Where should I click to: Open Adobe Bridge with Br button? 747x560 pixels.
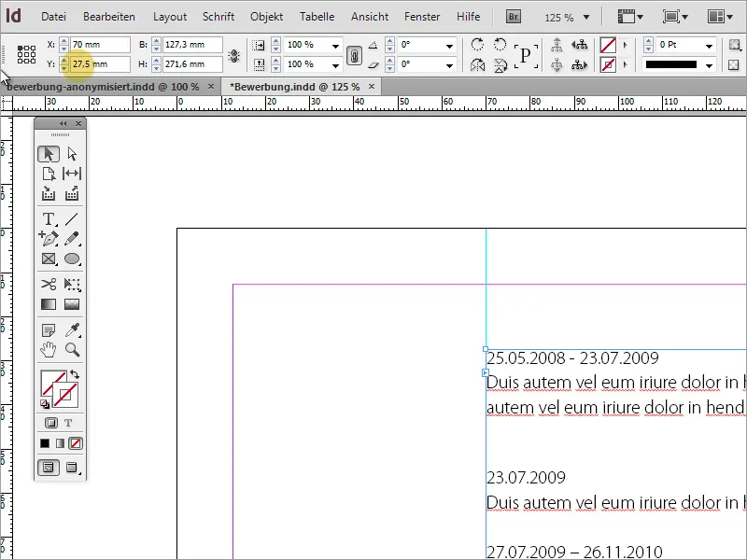click(x=513, y=17)
